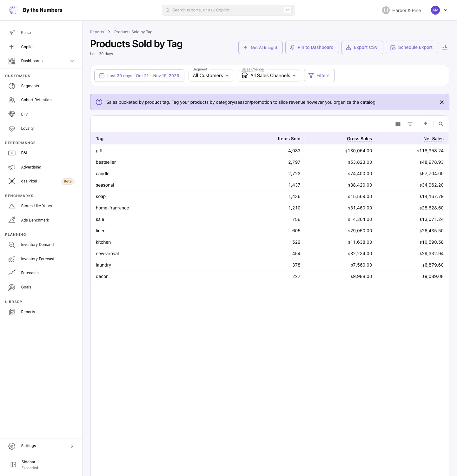The width and height of the screenshot is (457, 476).
Task: Click the Loyalty heart icon
Action: point(12,129)
